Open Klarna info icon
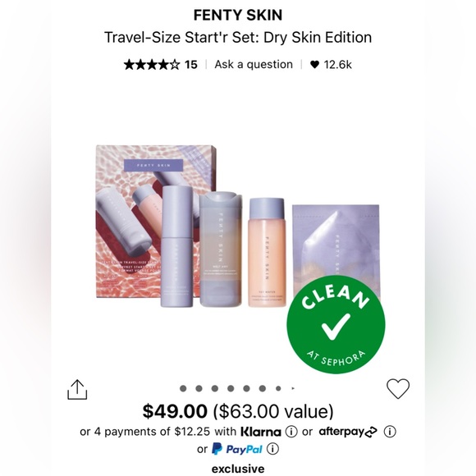The image size is (476, 476). pyautogui.click(x=291, y=432)
